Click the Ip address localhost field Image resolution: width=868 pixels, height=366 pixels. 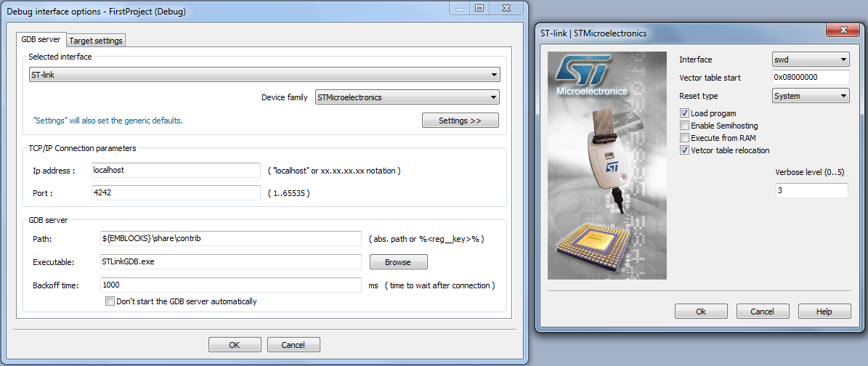pos(176,171)
